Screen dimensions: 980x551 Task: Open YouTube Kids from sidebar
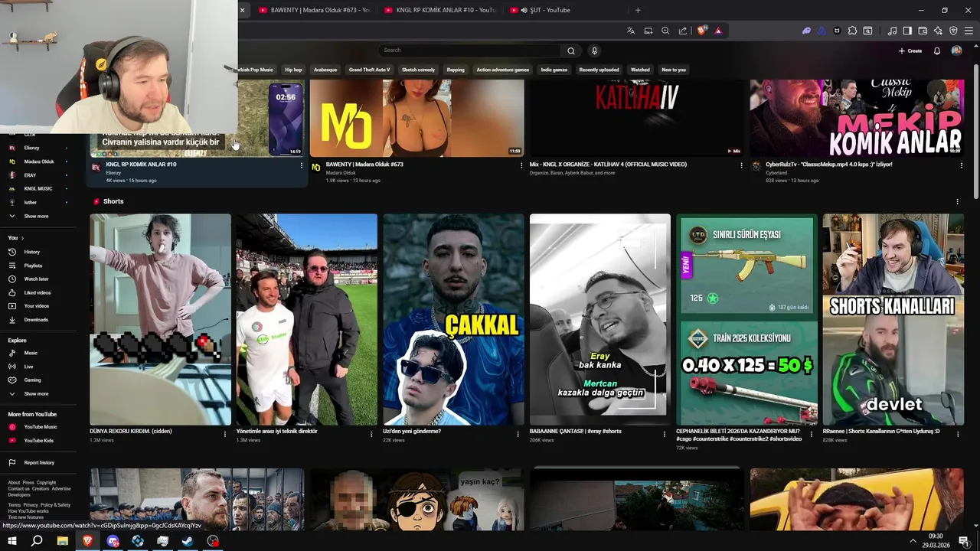click(38, 440)
